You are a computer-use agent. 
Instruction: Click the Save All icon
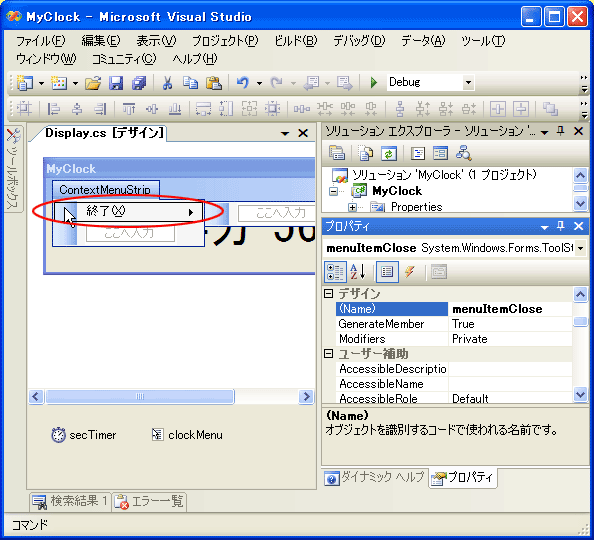coord(139,83)
